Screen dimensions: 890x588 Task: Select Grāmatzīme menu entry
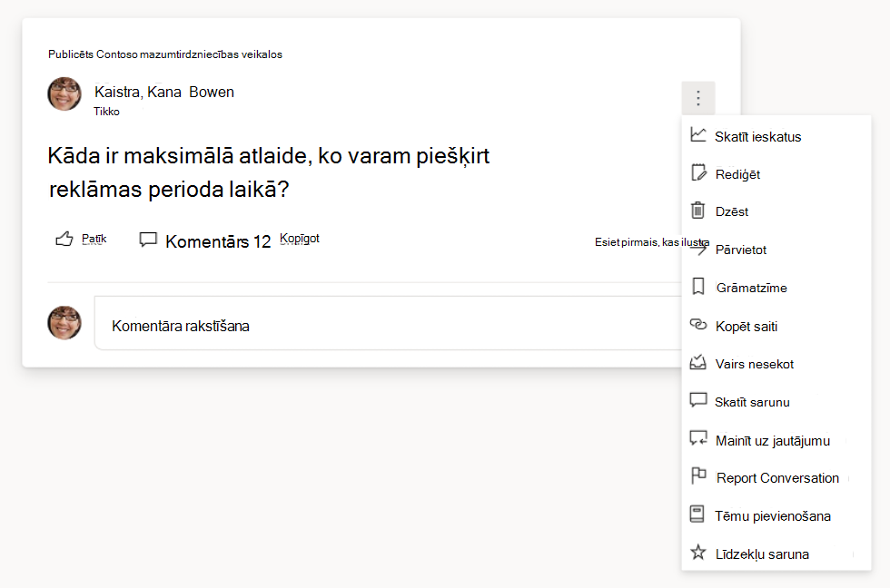pyautogui.click(x=776, y=288)
